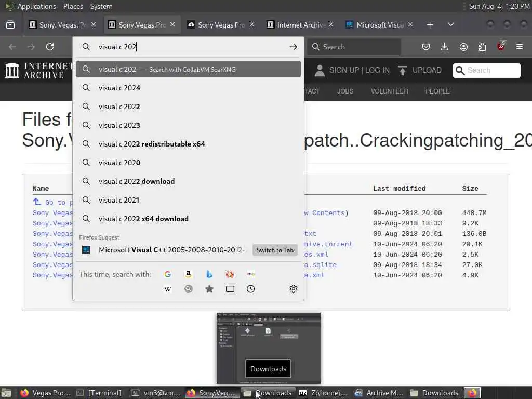Switch to Sony Vegas Pro cloud tab

coord(221,25)
